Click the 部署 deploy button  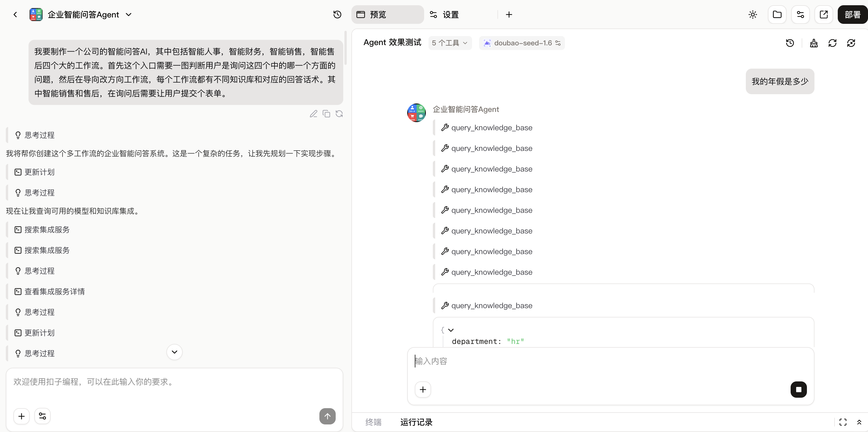pyautogui.click(x=852, y=15)
